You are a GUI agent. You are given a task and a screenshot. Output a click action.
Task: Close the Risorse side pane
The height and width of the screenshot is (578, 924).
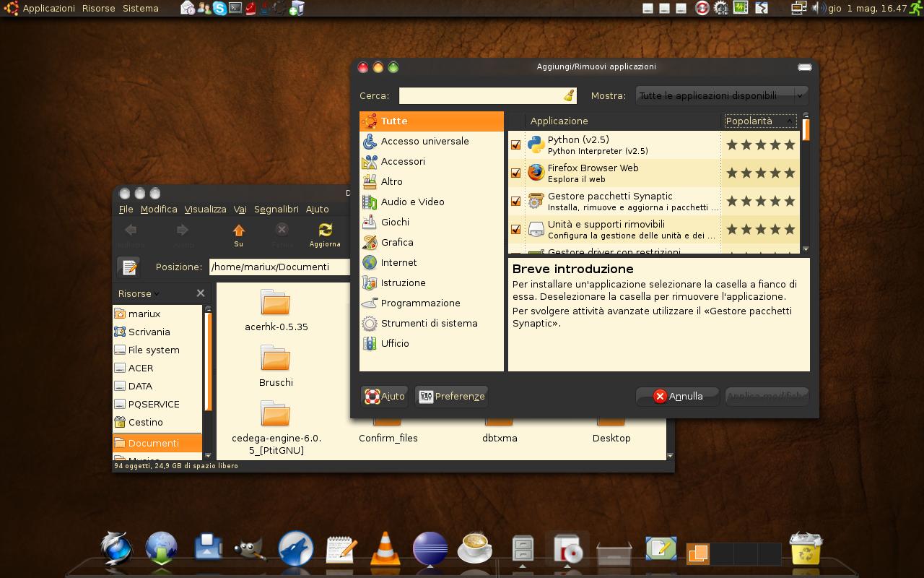[200, 293]
